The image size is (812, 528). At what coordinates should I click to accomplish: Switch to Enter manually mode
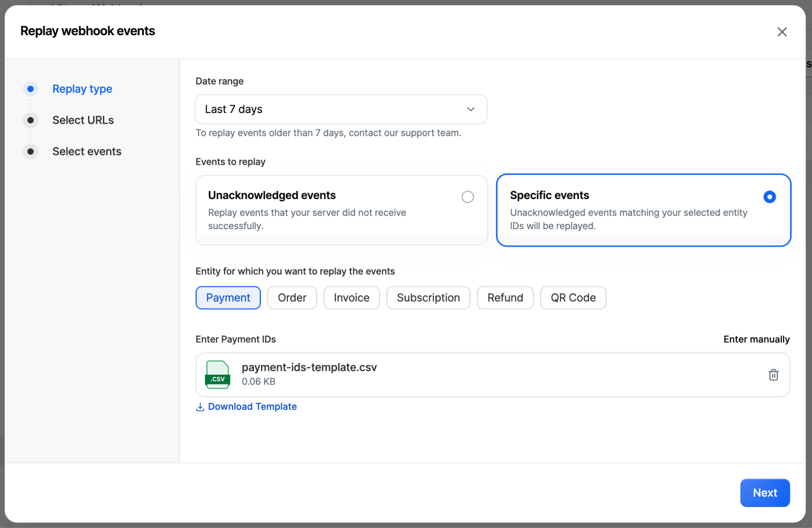click(756, 339)
